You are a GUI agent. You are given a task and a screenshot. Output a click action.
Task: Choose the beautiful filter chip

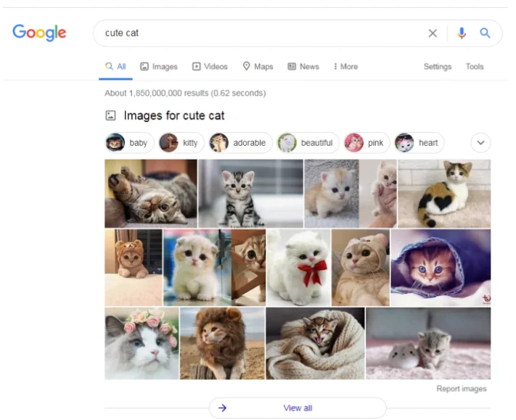tap(307, 143)
